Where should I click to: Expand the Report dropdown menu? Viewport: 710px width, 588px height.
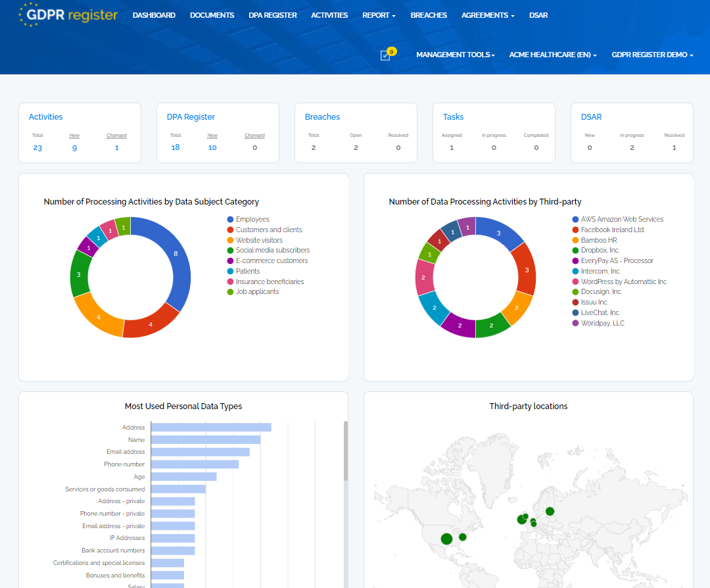pos(379,15)
